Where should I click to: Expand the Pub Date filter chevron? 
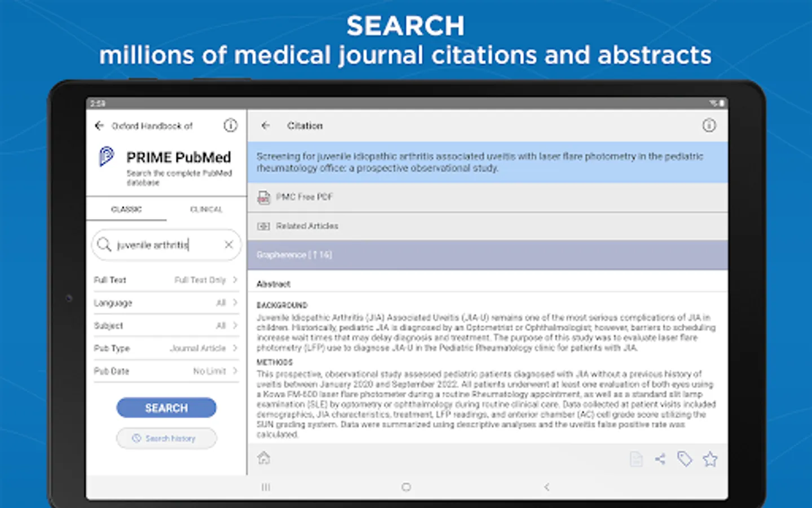pos(235,371)
